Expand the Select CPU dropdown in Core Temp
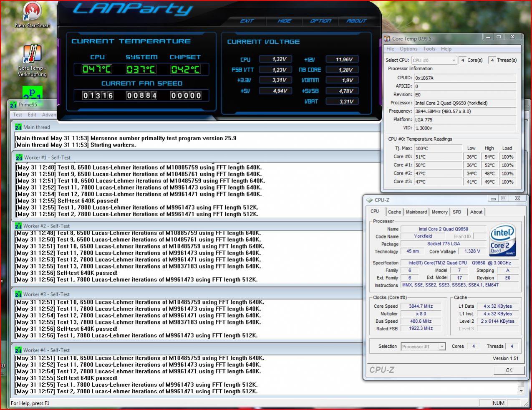Image resolution: width=532 pixels, height=410 pixels. pyautogui.click(x=453, y=61)
